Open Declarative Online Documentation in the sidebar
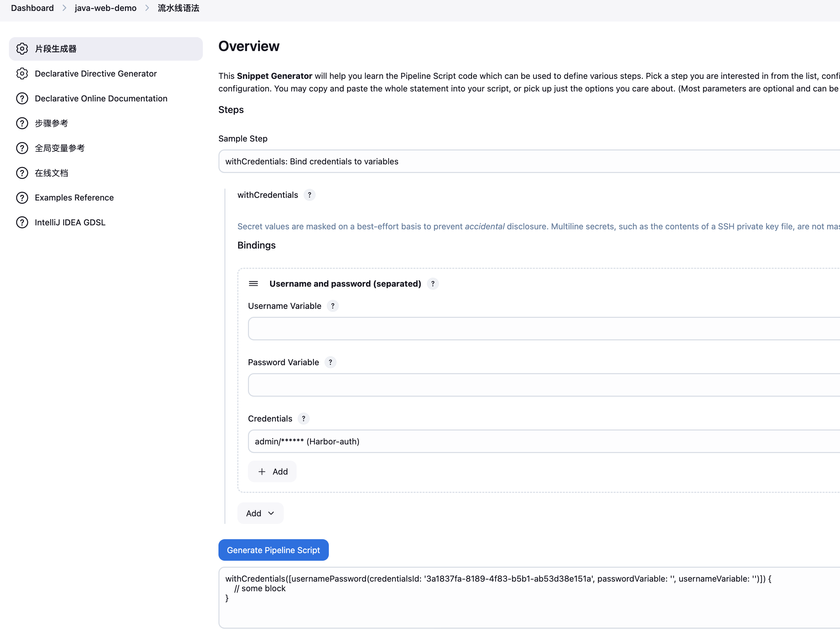Image resolution: width=840 pixels, height=629 pixels. coord(101,99)
